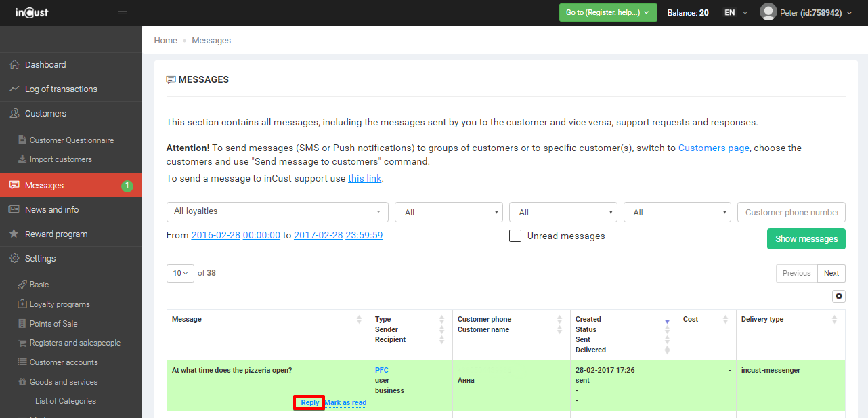The image size is (868, 418).
Task: Open the Go to (Register, help...) dropdown
Action: tap(607, 12)
